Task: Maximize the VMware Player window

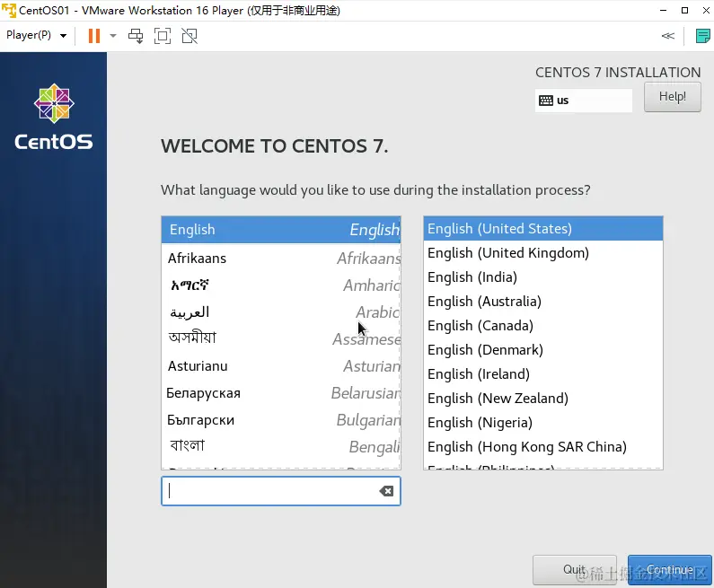Action: coord(684,10)
